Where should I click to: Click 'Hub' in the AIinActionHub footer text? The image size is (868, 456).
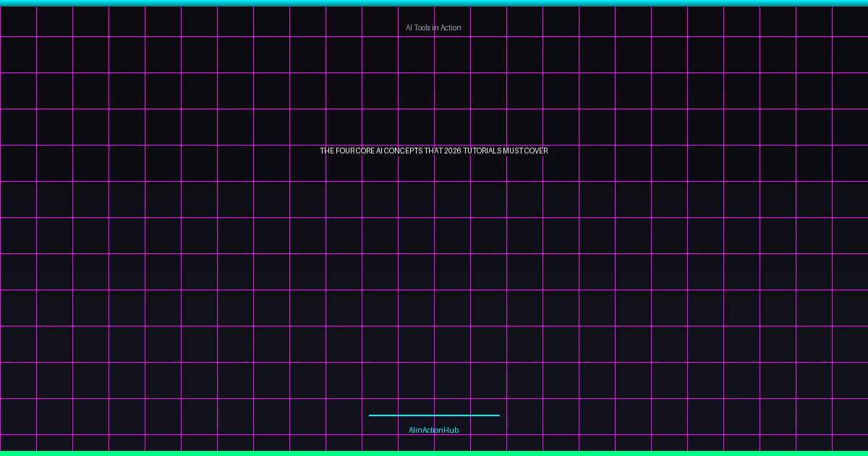[x=451, y=430]
